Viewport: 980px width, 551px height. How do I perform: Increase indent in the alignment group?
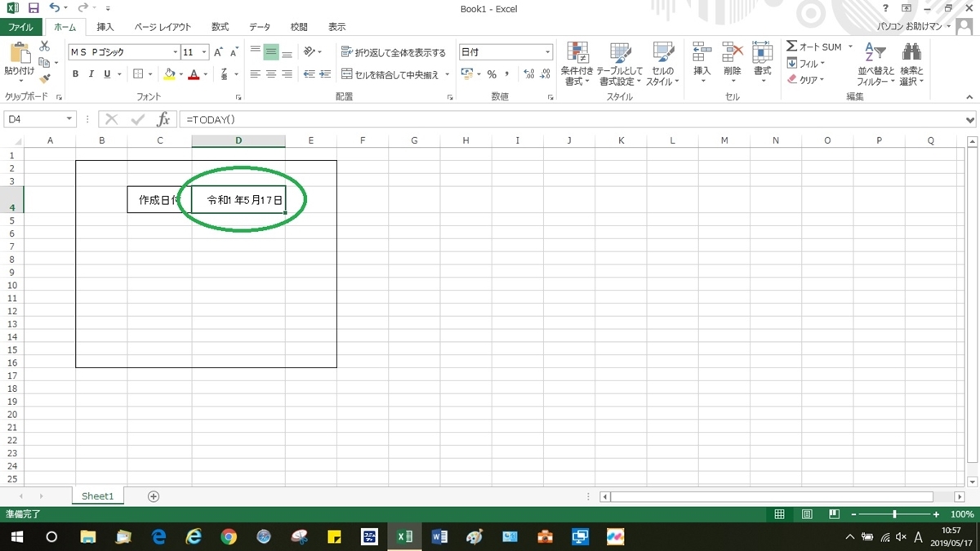pyautogui.click(x=324, y=74)
